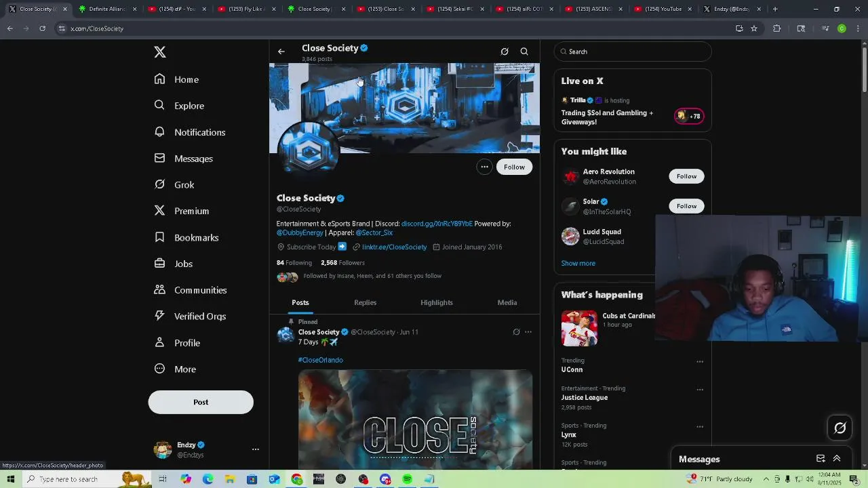Open Explore in the sidebar
The height and width of the screenshot is (488, 868).
tap(179, 106)
